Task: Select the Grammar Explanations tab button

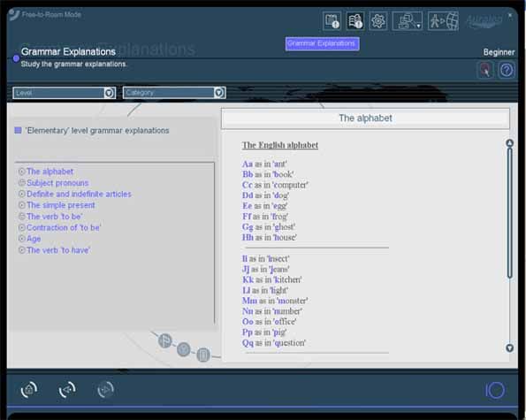Action: point(323,43)
